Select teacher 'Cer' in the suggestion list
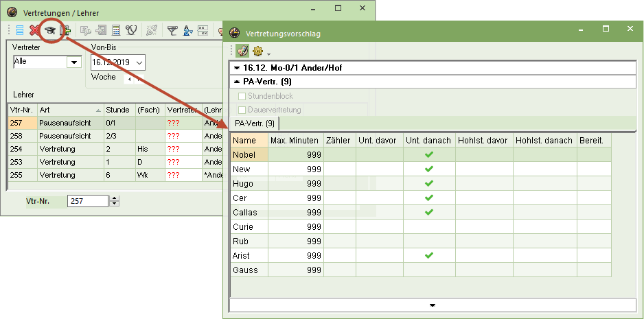The width and height of the screenshot is (644, 319). point(249,198)
